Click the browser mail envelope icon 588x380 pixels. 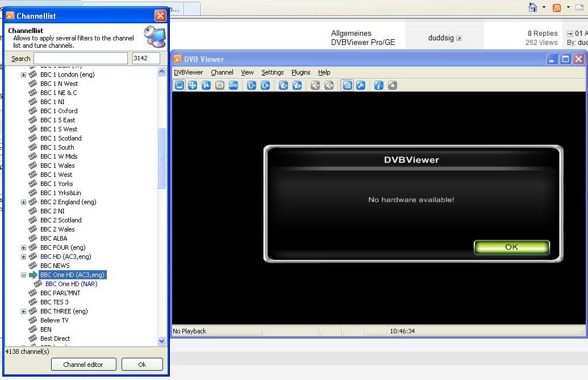[579, 7]
